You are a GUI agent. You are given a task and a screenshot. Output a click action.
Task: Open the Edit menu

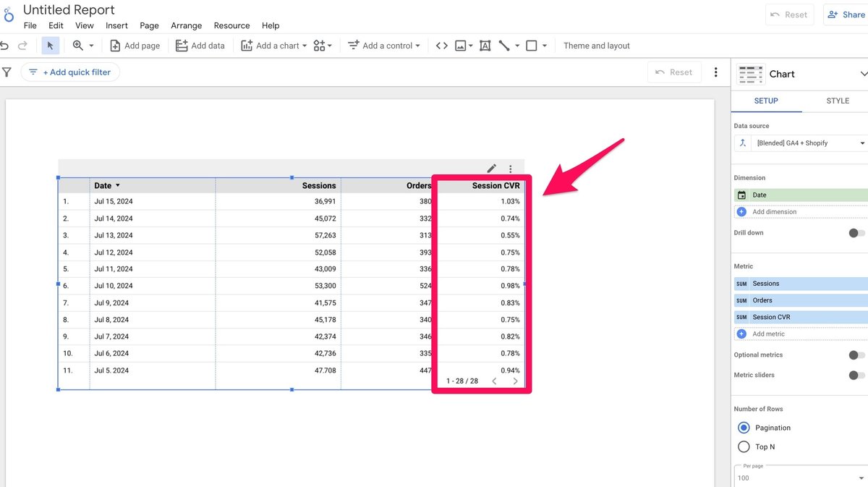(56, 25)
